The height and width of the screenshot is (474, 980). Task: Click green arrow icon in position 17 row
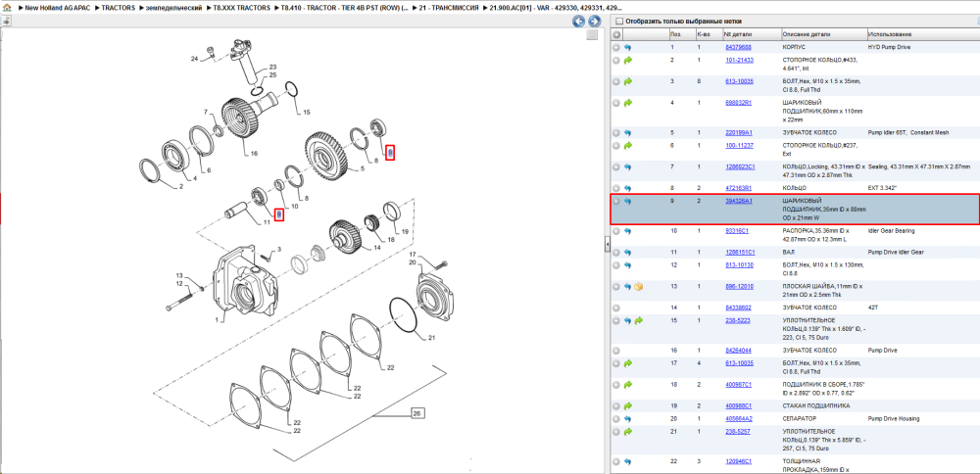(x=628, y=362)
